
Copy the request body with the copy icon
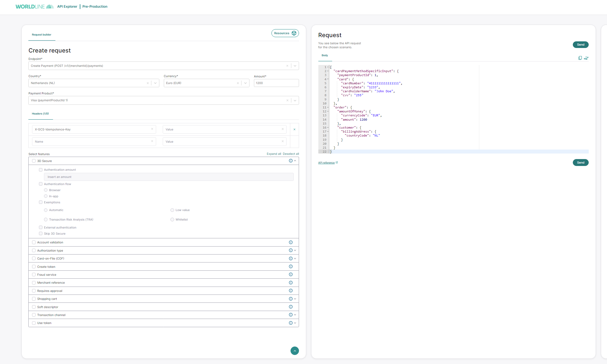[580, 58]
